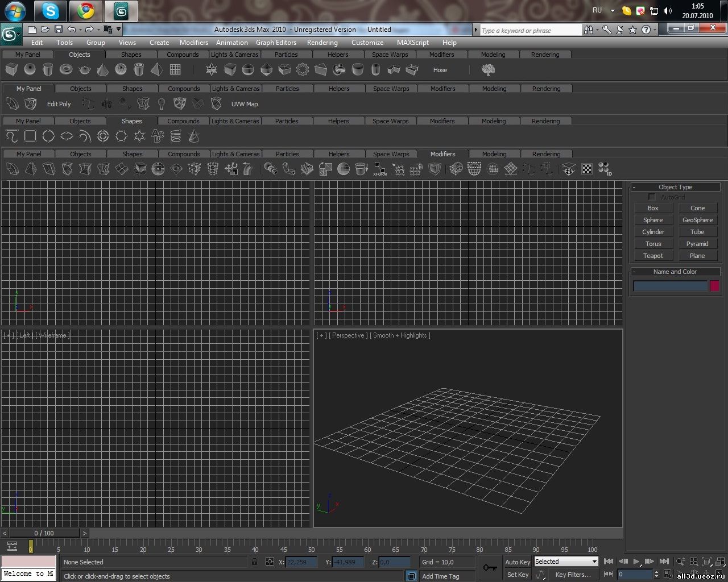728x582 pixels.
Task: Click the Play Animation button
Action: [x=636, y=562]
